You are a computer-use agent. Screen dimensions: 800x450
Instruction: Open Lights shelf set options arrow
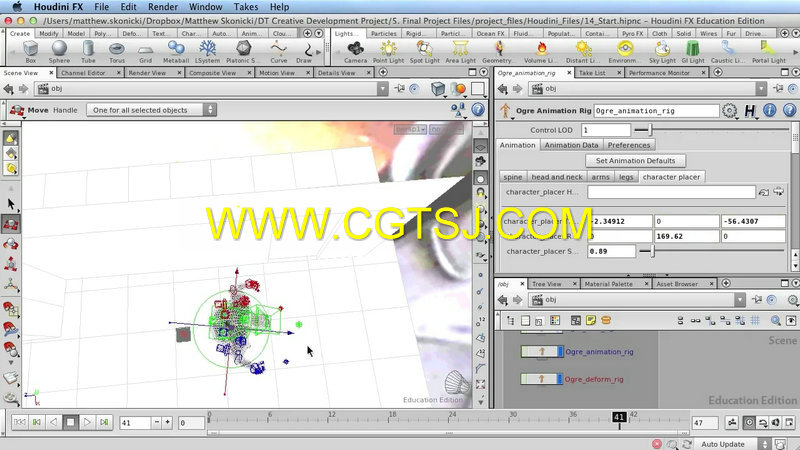click(x=795, y=33)
